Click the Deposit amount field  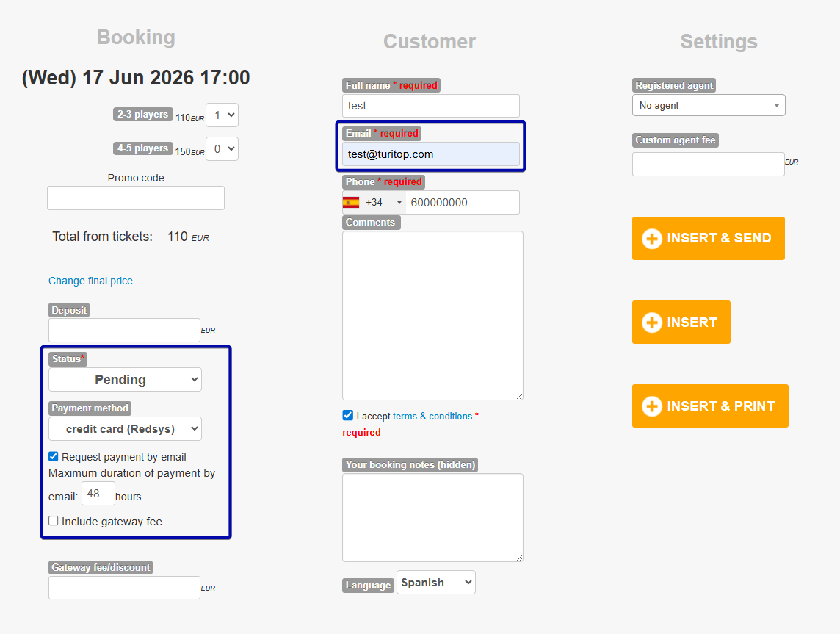point(124,330)
